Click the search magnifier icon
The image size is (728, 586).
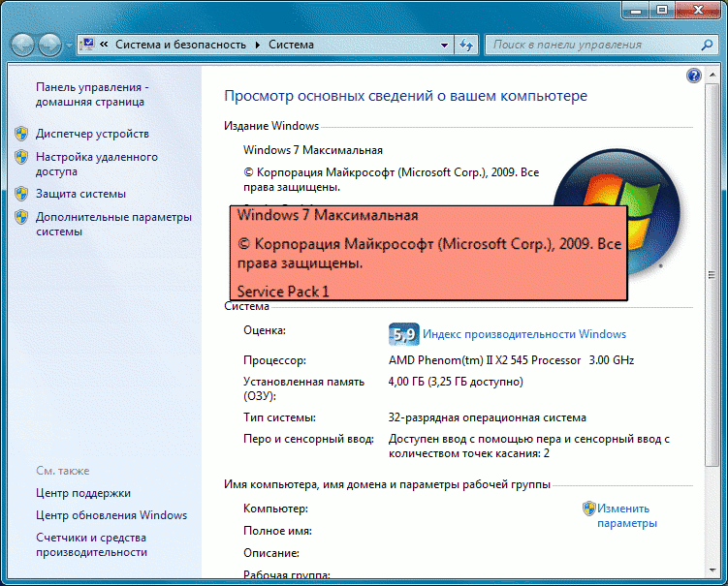tap(707, 45)
